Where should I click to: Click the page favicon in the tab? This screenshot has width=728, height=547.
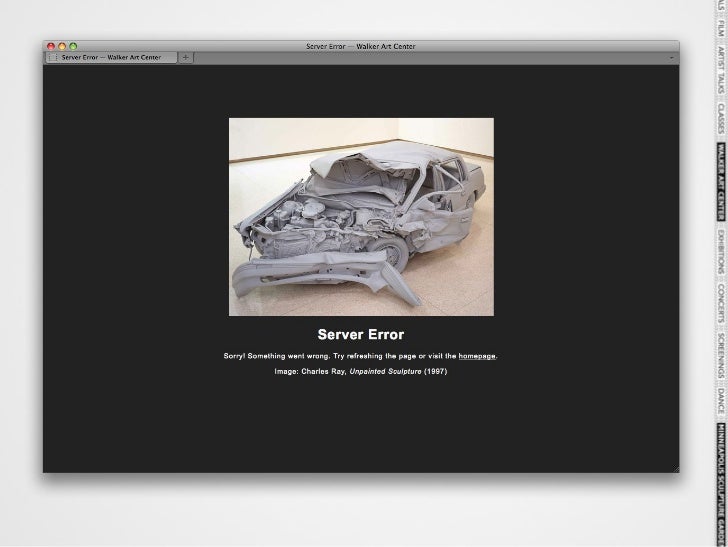coord(53,58)
